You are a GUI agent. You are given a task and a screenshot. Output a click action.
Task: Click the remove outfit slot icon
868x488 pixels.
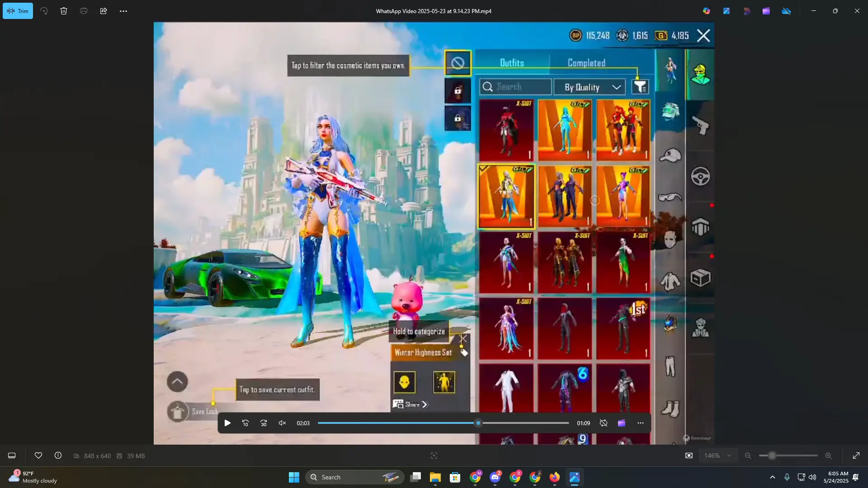(x=458, y=63)
